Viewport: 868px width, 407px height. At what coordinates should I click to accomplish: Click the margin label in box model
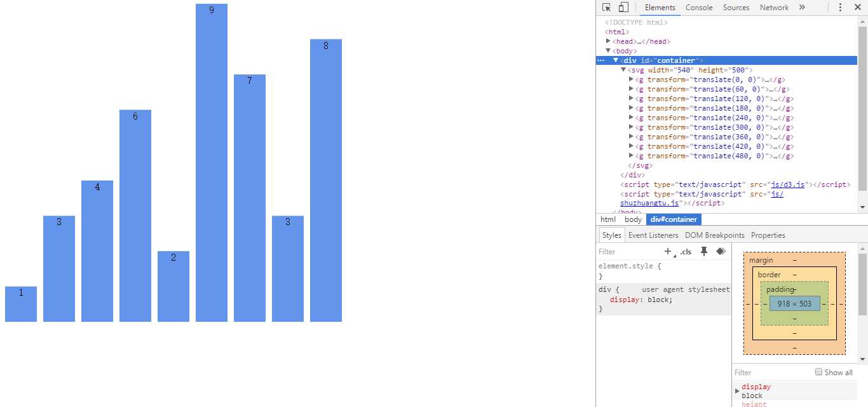coord(761,261)
